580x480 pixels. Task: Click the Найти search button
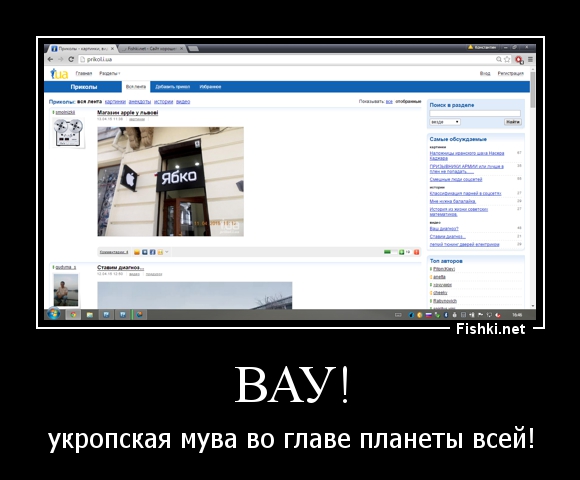513,122
